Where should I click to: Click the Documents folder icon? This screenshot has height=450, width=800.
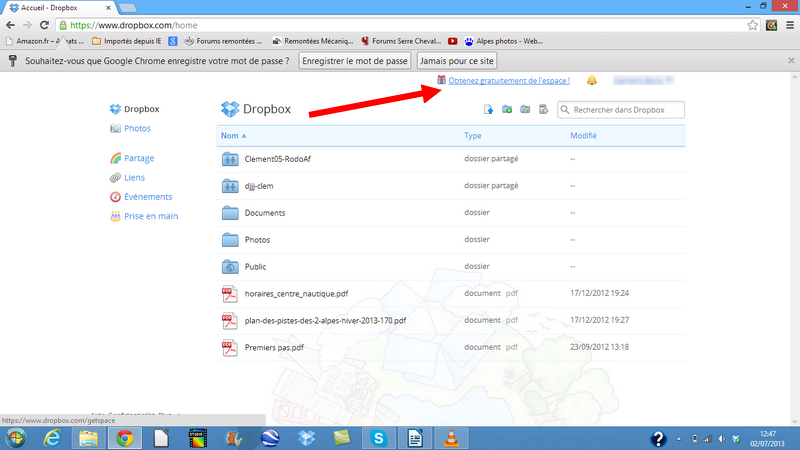[x=230, y=213]
